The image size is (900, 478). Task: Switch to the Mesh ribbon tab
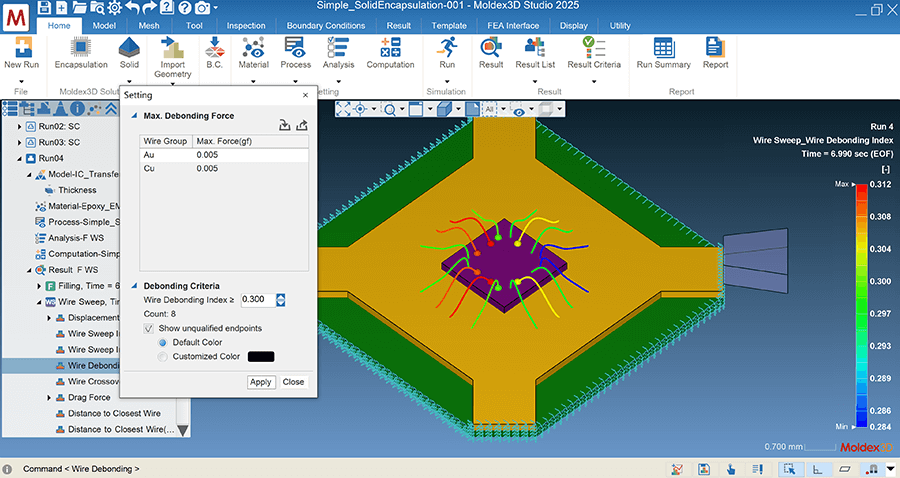[x=149, y=25]
